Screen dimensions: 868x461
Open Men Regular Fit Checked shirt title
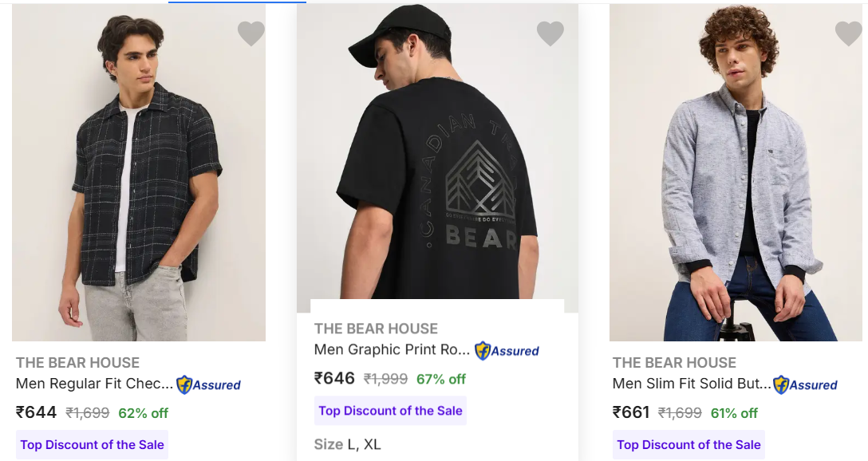94,384
